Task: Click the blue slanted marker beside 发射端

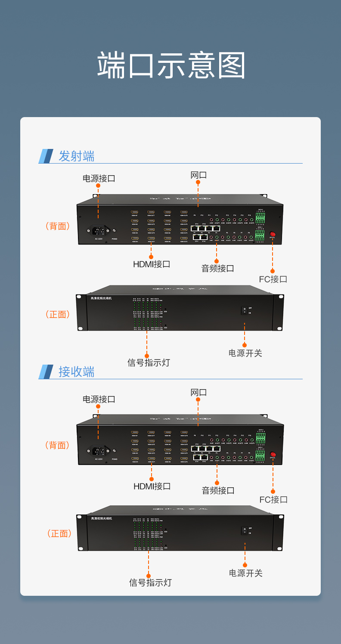Action: pos(46,156)
